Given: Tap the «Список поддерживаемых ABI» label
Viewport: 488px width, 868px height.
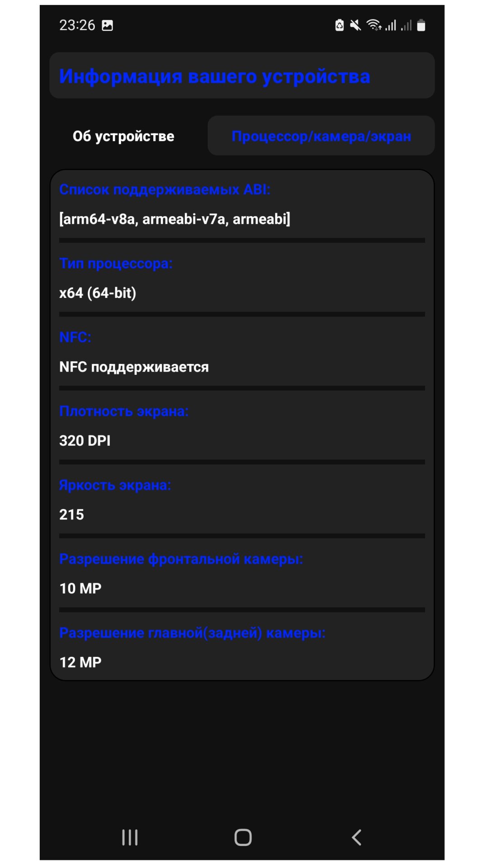Looking at the screenshot, I should point(165,189).
